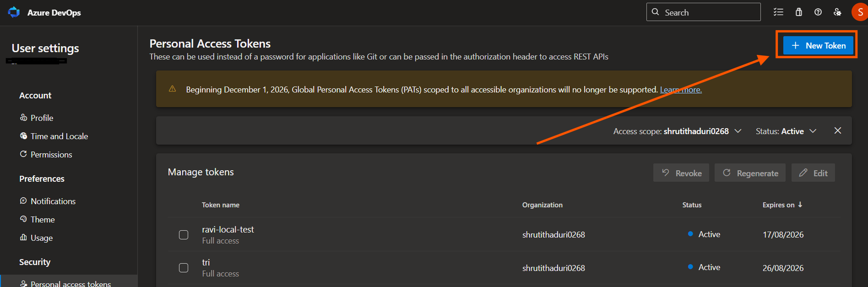Sort by Token name column header
Screen dimensions: 868x287
coord(221,205)
